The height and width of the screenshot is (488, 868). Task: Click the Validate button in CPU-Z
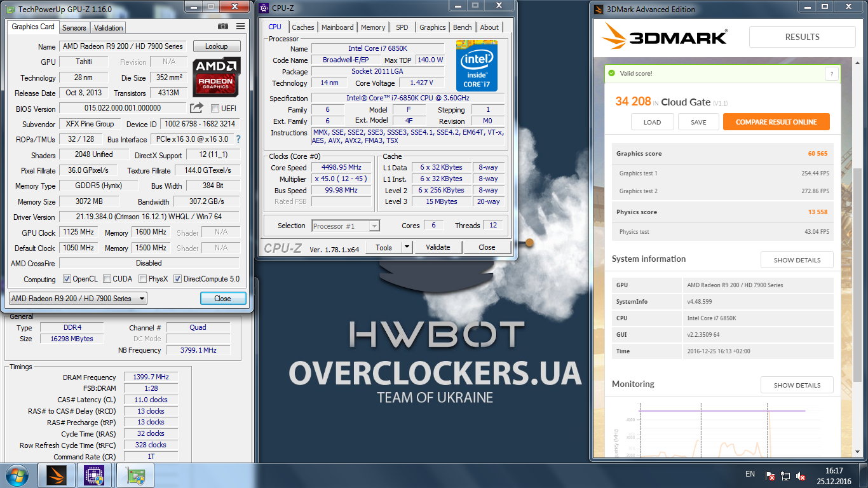[438, 247]
